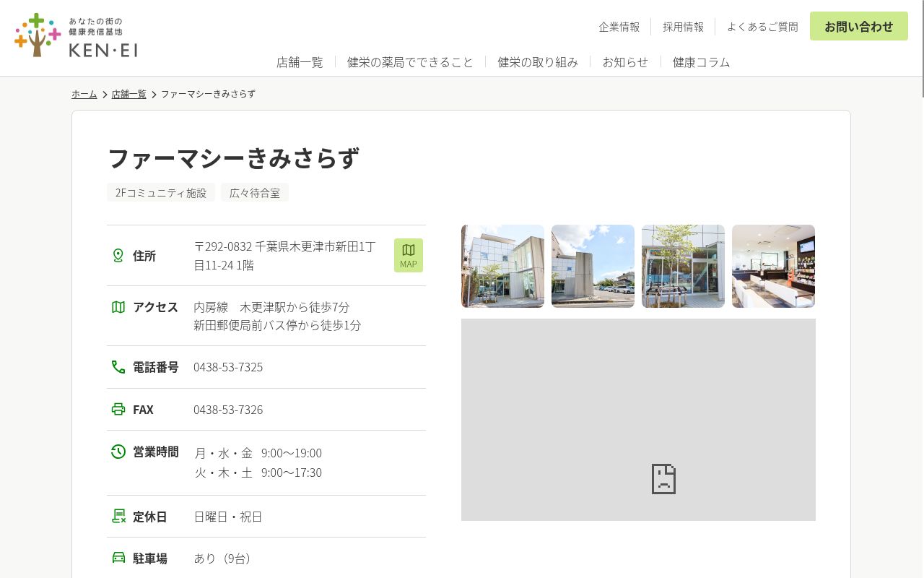Screen dimensions: 924x578
Task: Open the お知らせ menu item
Action: click(625, 62)
